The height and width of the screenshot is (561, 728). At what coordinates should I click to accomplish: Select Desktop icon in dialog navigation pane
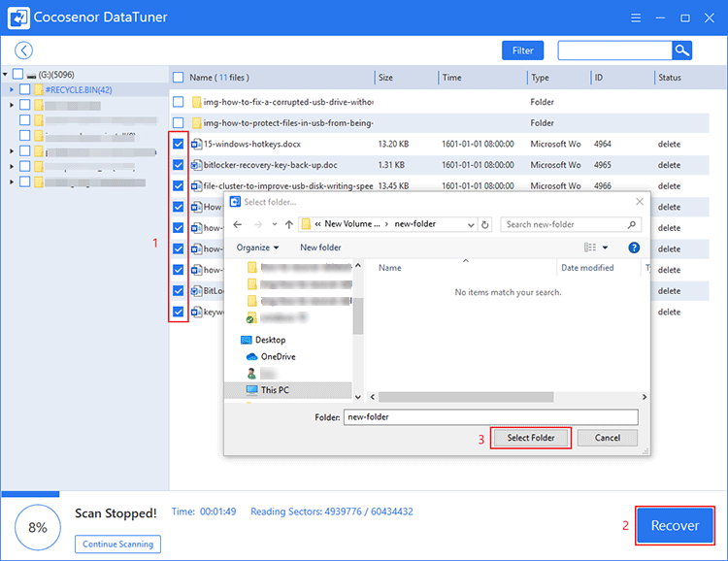click(247, 340)
